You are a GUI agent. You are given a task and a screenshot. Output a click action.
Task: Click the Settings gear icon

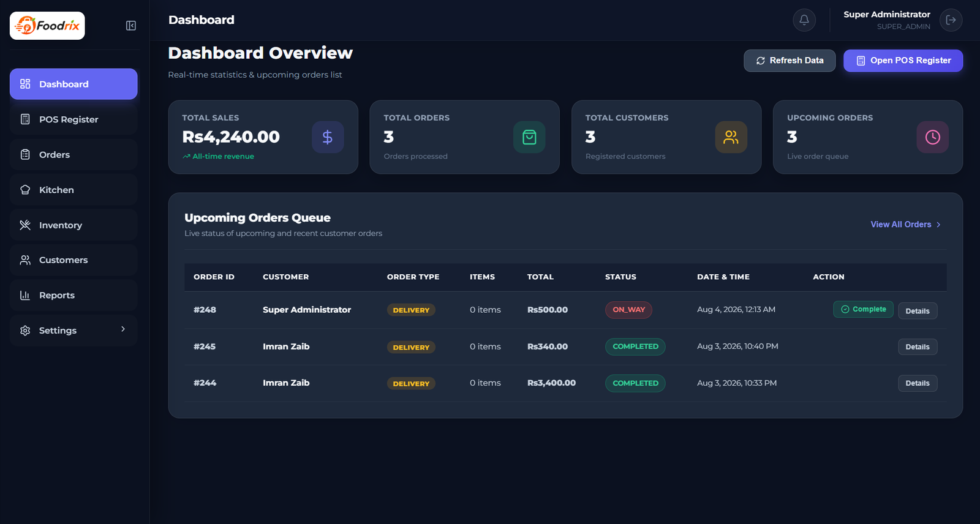point(25,331)
